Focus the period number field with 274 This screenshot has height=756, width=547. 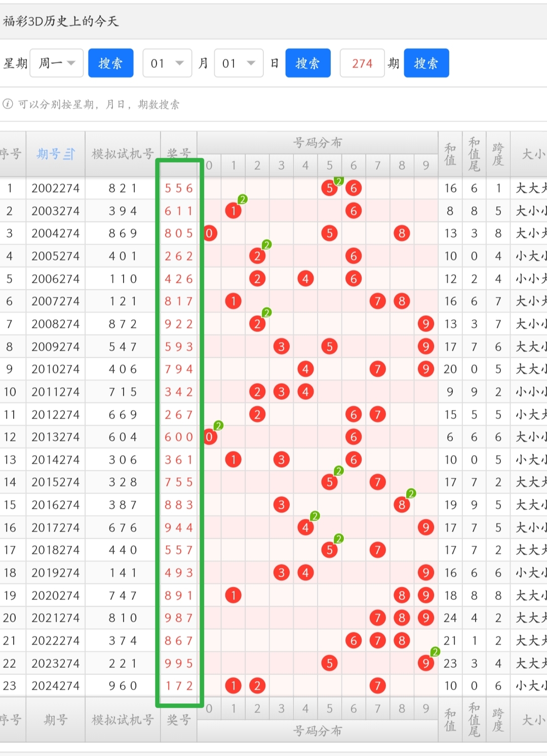(362, 63)
